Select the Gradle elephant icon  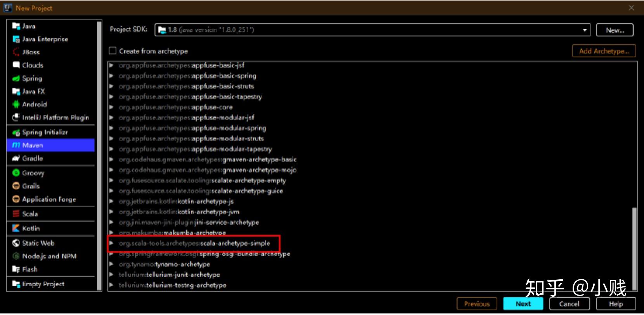(16, 158)
